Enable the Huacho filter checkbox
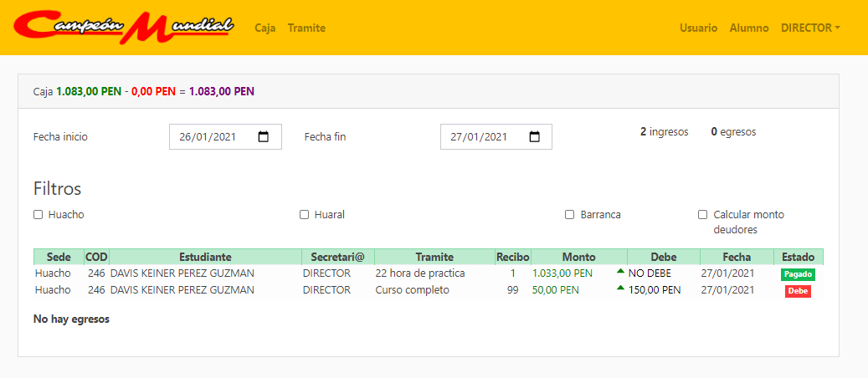868x378 pixels. (x=39, y=215)
